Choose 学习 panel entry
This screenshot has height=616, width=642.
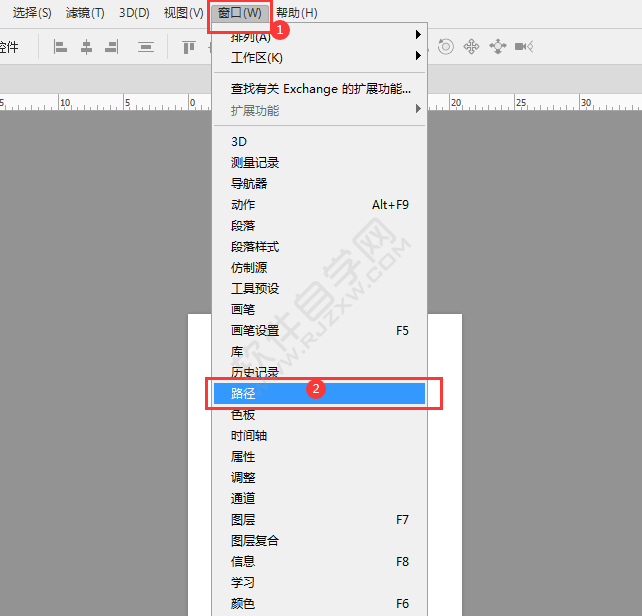tap(319, 582)
